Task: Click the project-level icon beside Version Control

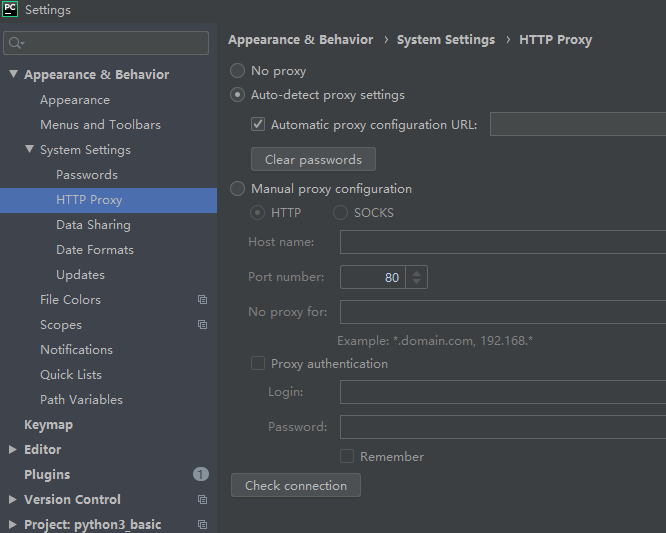Action: point(202,500)
